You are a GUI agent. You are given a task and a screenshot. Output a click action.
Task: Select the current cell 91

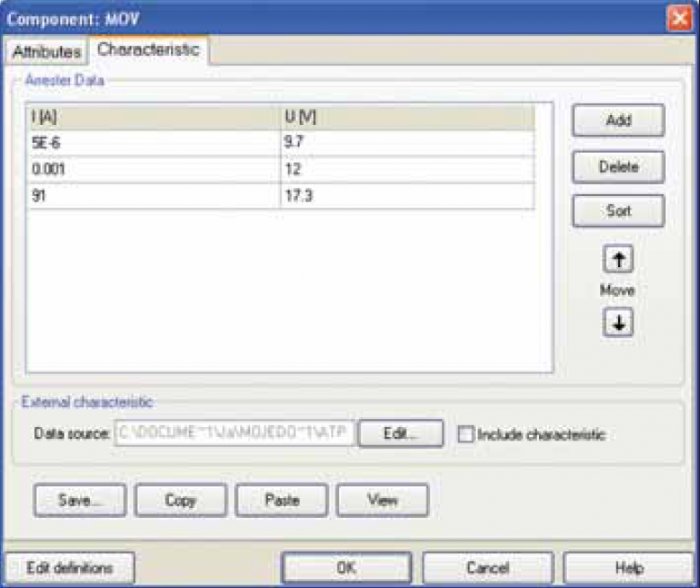tap(154, 196)
